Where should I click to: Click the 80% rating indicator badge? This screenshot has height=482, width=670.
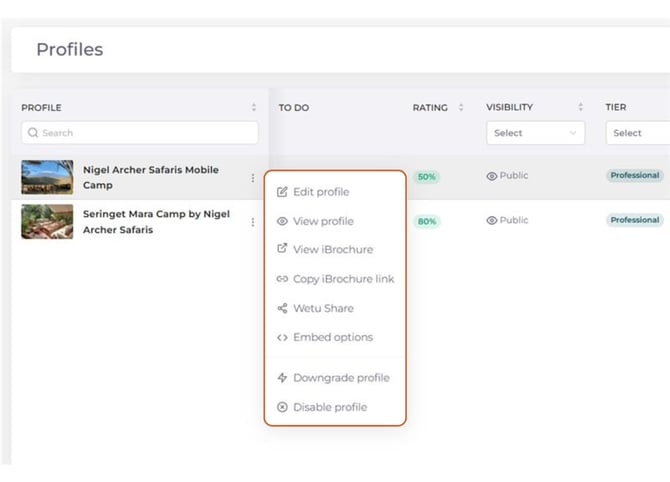[x=427, y=221]
